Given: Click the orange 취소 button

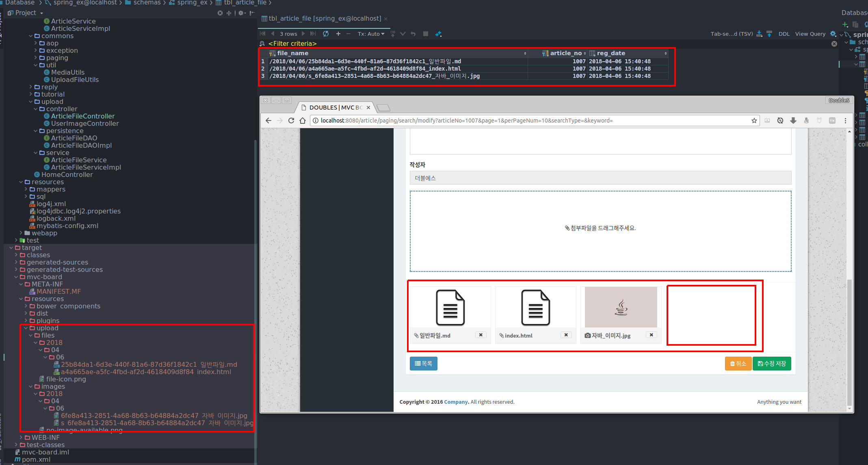Looking at the screenshot, I should tap(738, 364).
